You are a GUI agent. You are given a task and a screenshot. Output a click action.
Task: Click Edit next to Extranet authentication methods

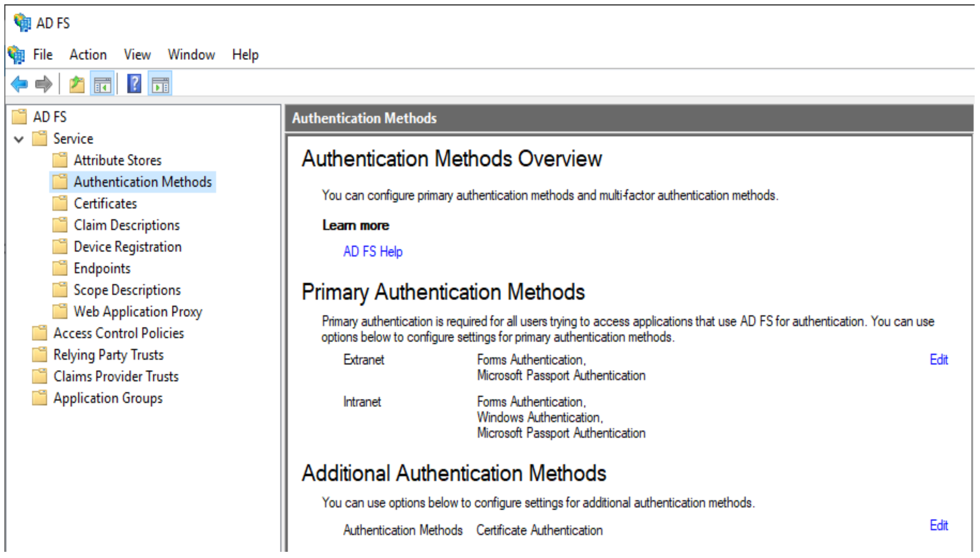coord(939,359)
